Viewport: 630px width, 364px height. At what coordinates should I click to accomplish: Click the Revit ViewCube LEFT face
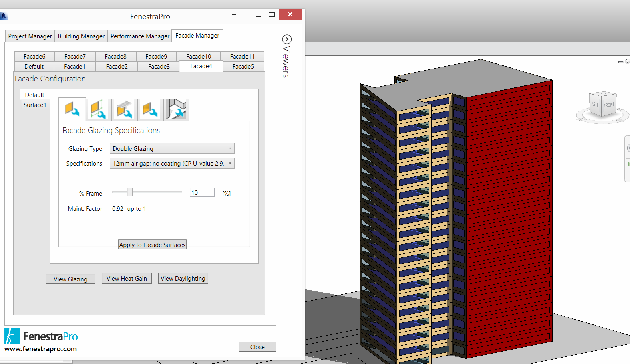click(x=595, y=105)
